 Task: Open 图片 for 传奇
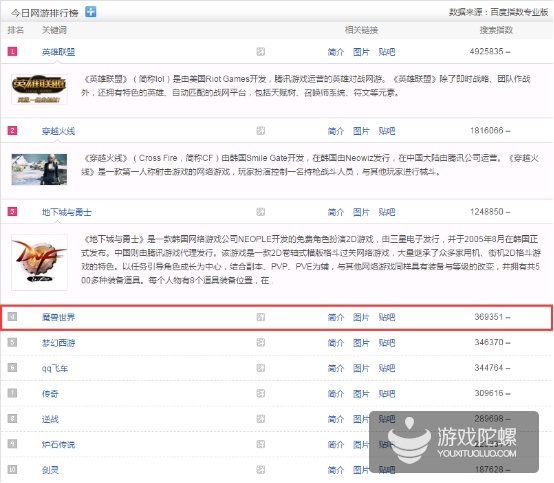[x=361, y=393]
